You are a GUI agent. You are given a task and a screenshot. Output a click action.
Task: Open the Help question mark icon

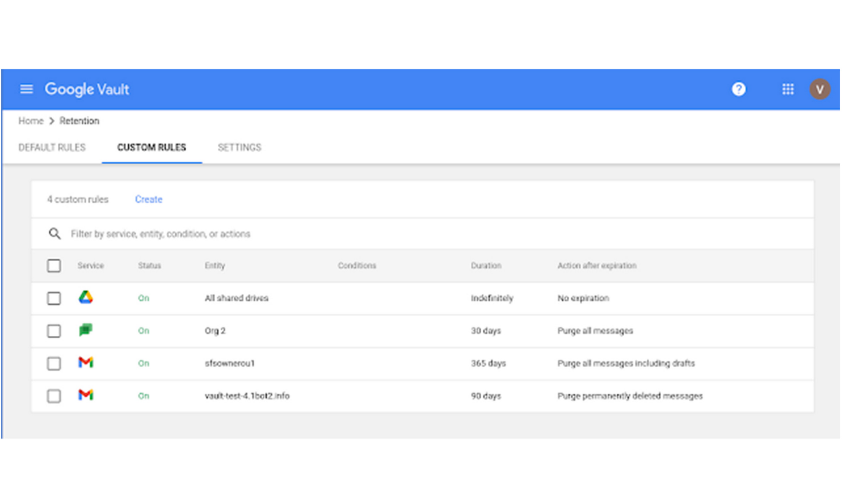coord(738,89)
